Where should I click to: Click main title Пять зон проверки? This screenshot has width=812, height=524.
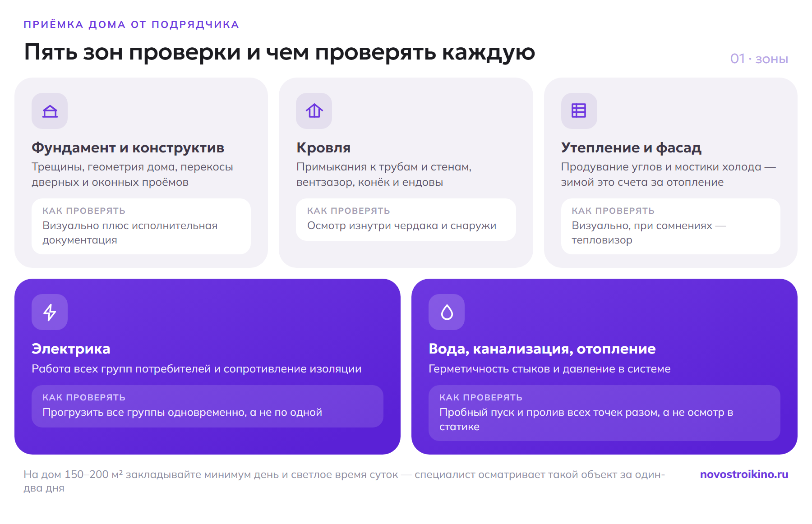coord(279,52)
